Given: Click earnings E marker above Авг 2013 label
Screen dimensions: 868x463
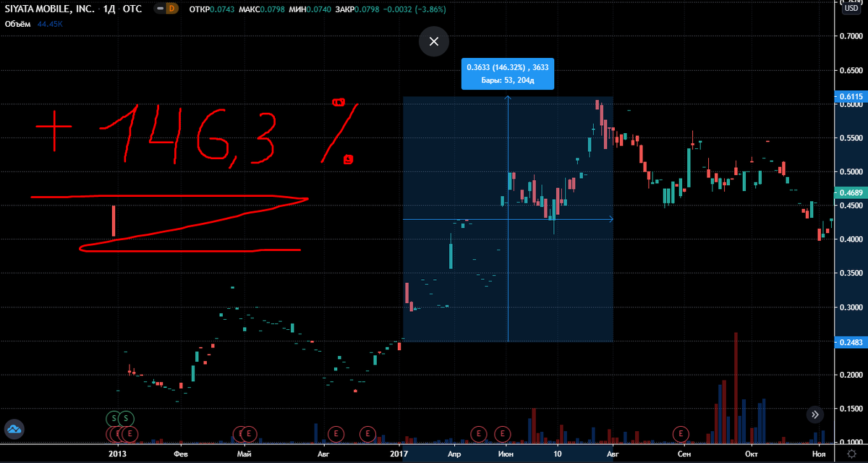Looking at the screenshot, I should [x=336, y=433].
